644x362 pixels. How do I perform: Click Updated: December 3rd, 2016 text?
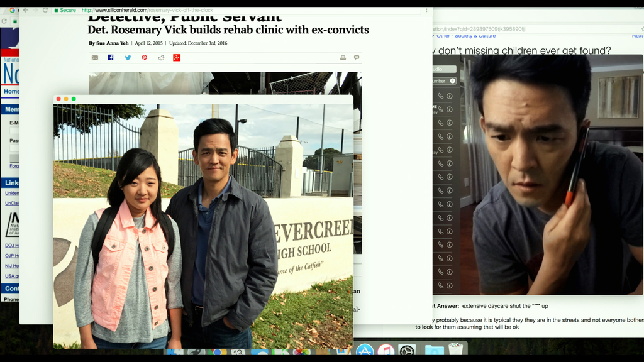pos(198,43)
